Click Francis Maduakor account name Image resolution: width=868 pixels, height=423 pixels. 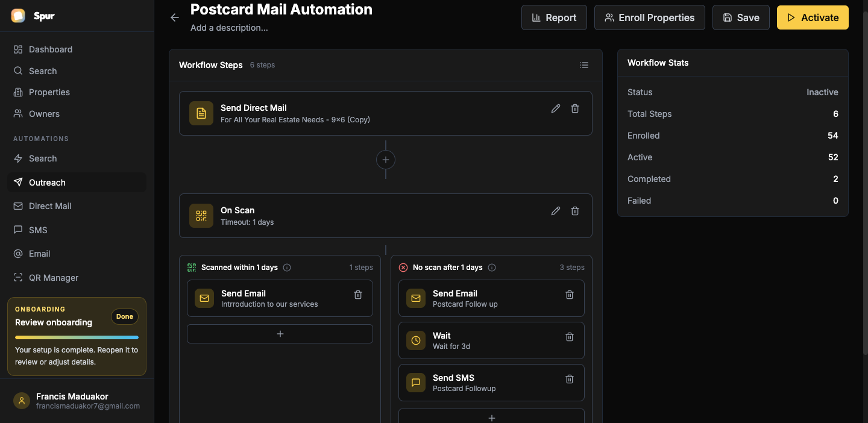pos(72,396)
